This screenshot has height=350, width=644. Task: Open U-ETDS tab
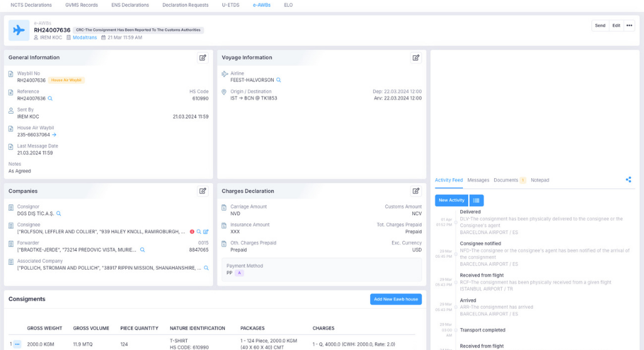click(231, 6)
